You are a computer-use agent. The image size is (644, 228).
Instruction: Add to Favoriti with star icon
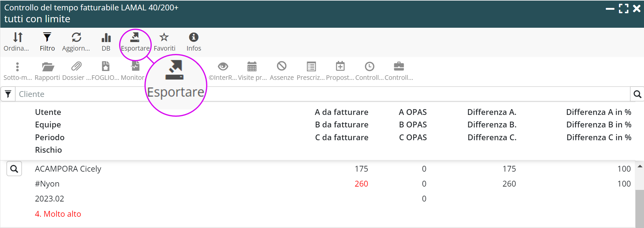pyautogui.click(x=164, y=38)
